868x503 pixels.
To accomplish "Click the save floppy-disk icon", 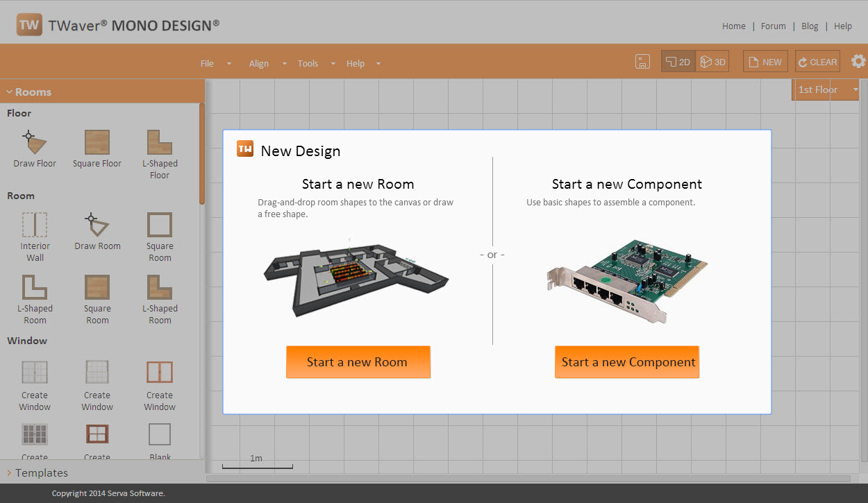I will 642,62.
